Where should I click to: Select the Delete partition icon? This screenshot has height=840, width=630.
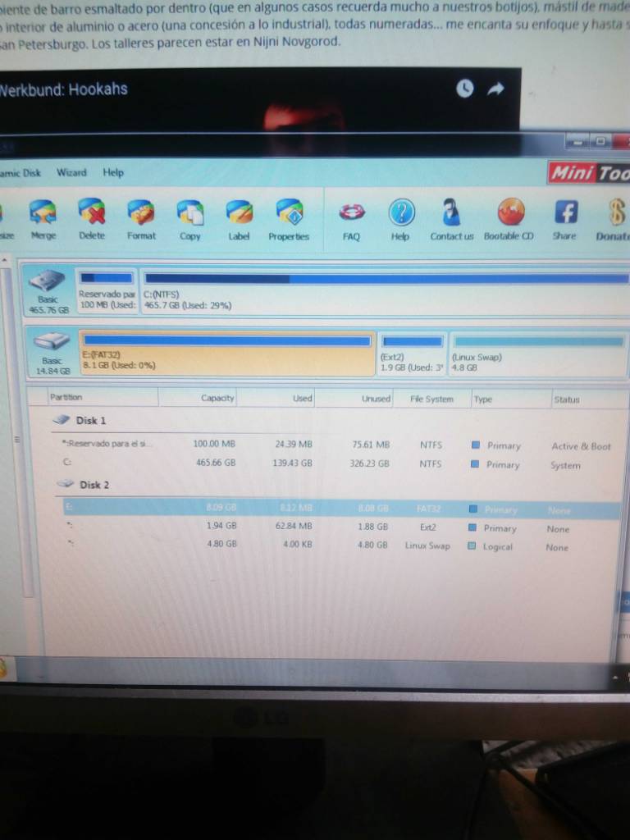92,211
